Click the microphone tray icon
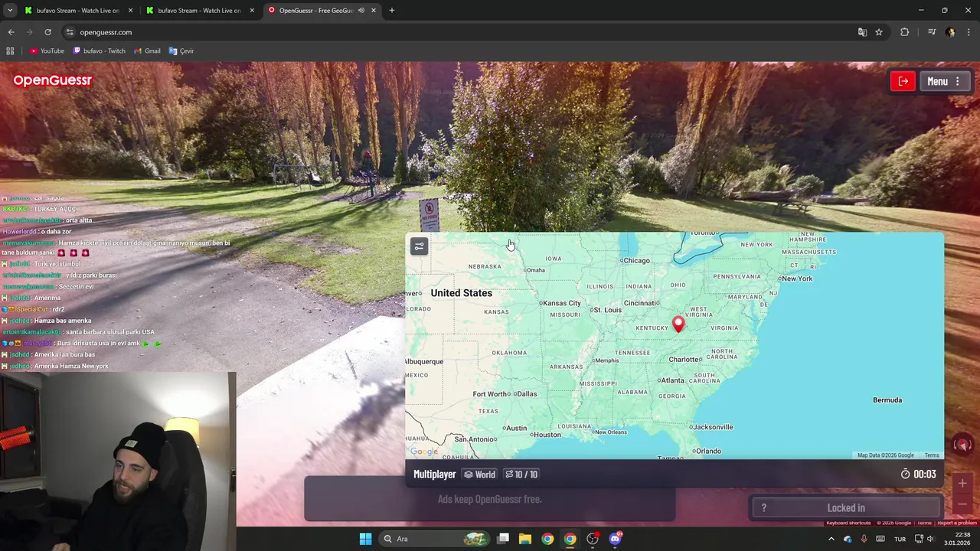Image resolution: width=980 pixels, height=551 pixels. pos(864,539)
